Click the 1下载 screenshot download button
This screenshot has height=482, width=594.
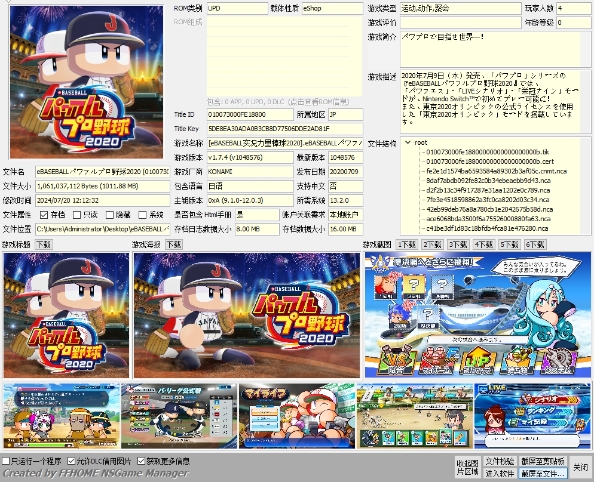coord(406,244)
